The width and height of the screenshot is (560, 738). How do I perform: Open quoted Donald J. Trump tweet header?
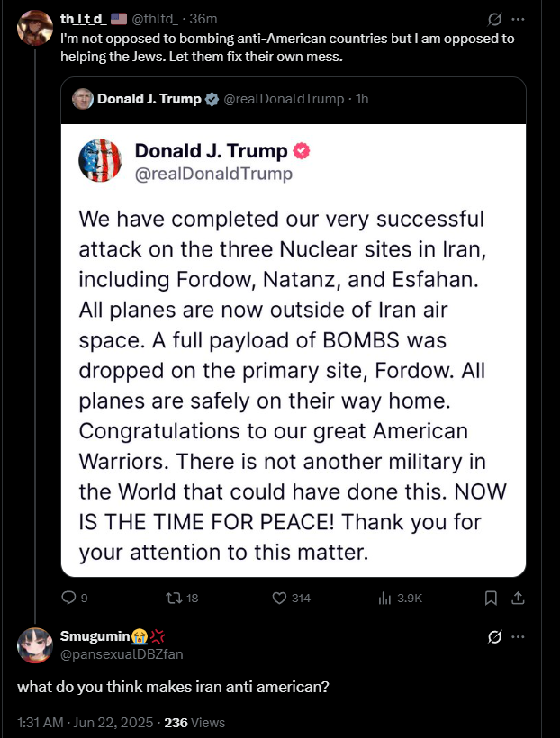click(149, 99)
